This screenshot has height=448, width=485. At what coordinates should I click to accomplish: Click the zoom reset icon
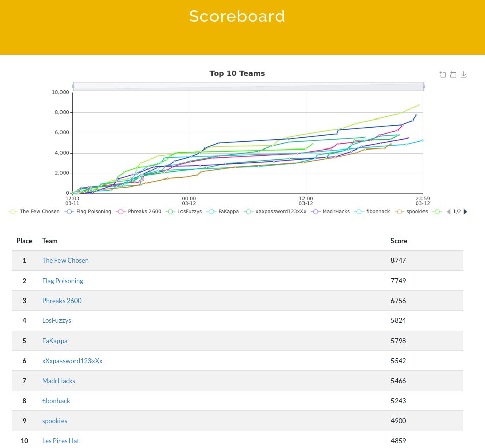pos(453,75)
